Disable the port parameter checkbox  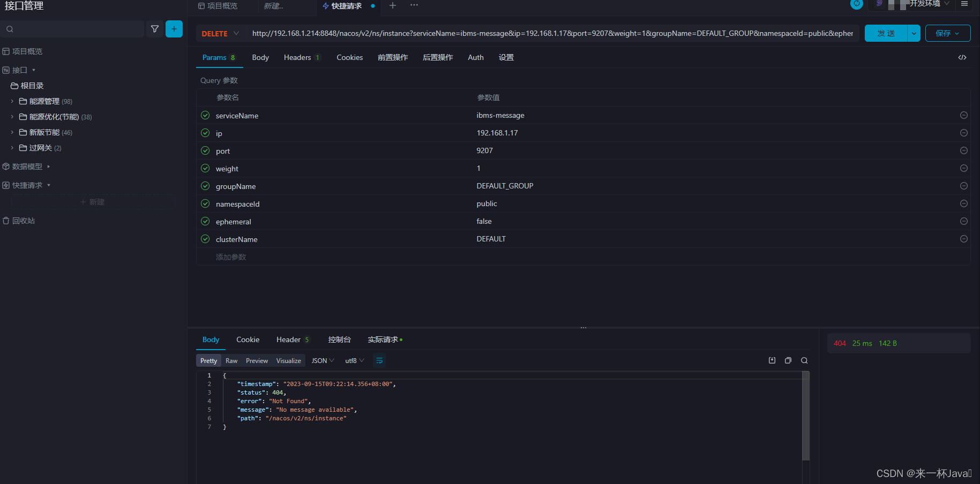(205, 150)
